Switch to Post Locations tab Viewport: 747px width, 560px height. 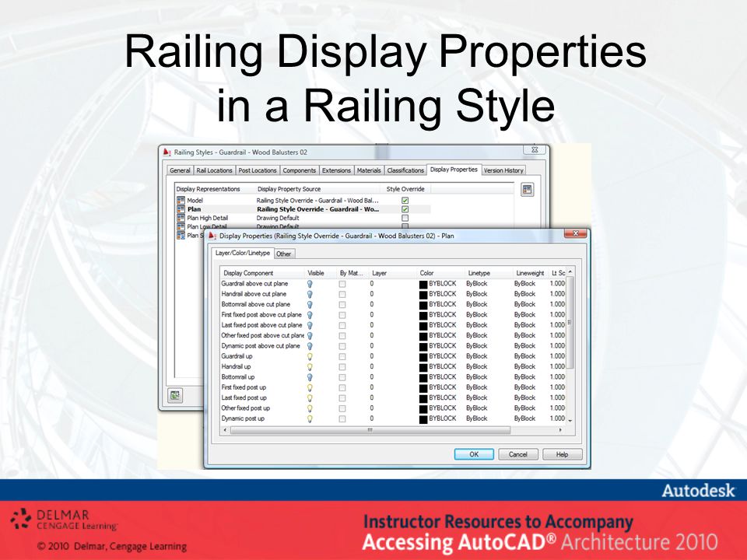point(258,170)
